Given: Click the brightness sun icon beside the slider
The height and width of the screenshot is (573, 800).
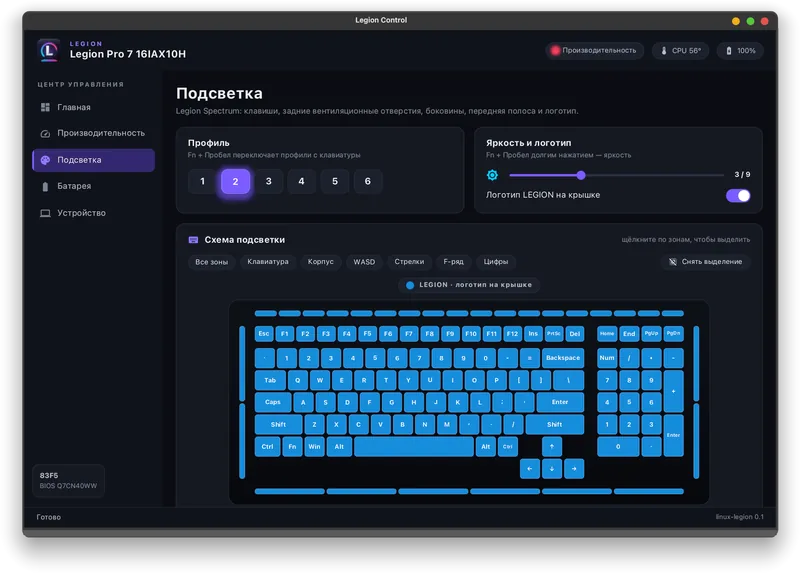Looking at the screenshot, I should [492, 175].
